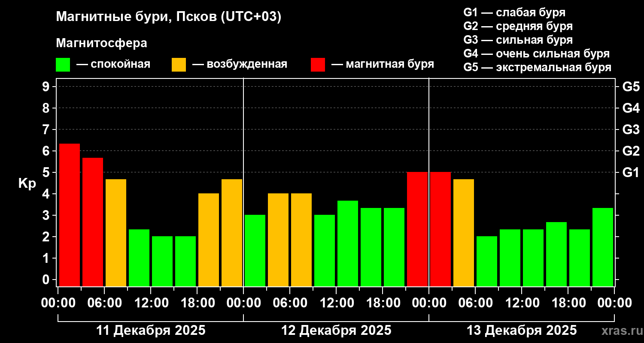Click the G5 label on the right axis
Screen dimensions: 644x343
631,87
